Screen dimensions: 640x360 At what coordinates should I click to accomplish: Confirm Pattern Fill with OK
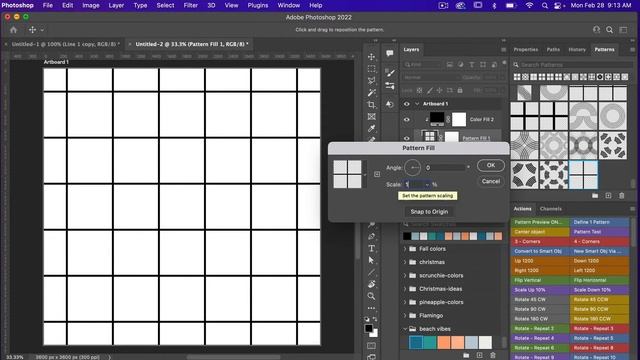tap(491, 165)
